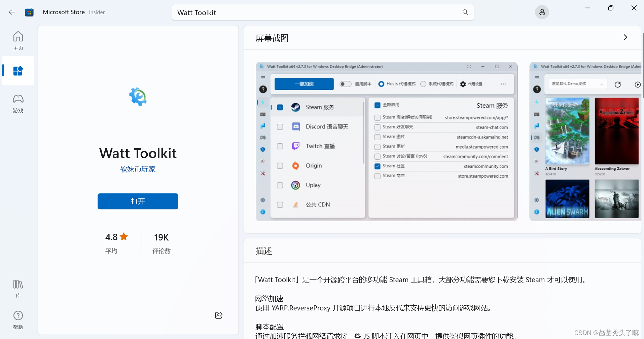Viewport: 644px width, 339px height.
Task: Expand the 屏幕截图 screenshots section chevron
Action: coord(625,37)
